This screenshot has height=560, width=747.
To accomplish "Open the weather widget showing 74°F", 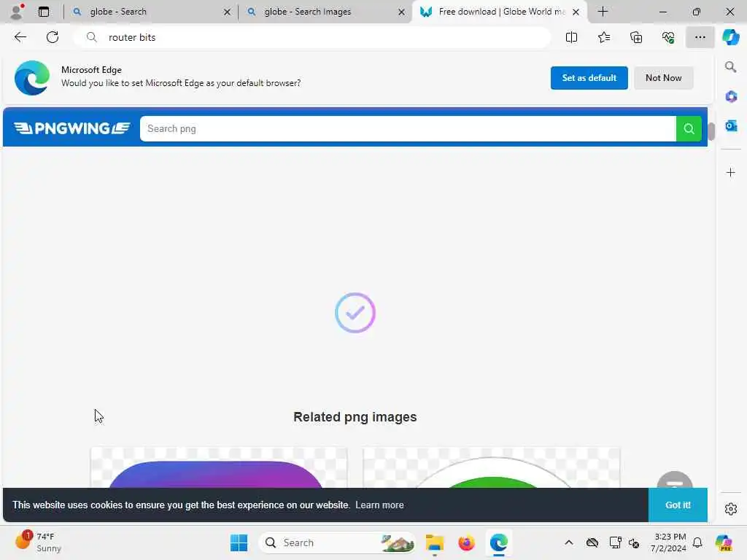I will click(x=38, y=542).
